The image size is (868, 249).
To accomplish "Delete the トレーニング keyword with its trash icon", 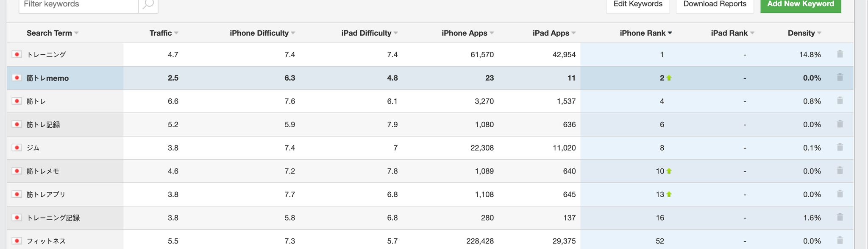I will tap(840, 54).
